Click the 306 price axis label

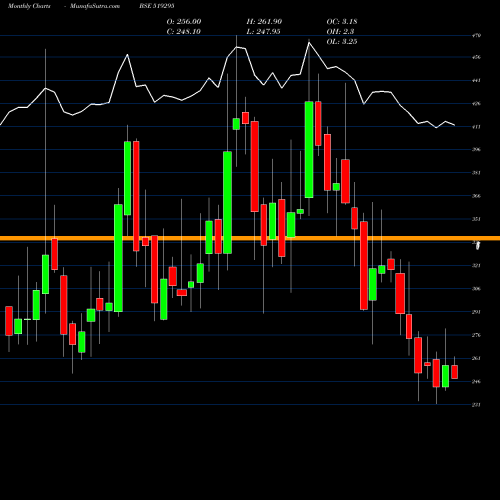click(476, 289)
